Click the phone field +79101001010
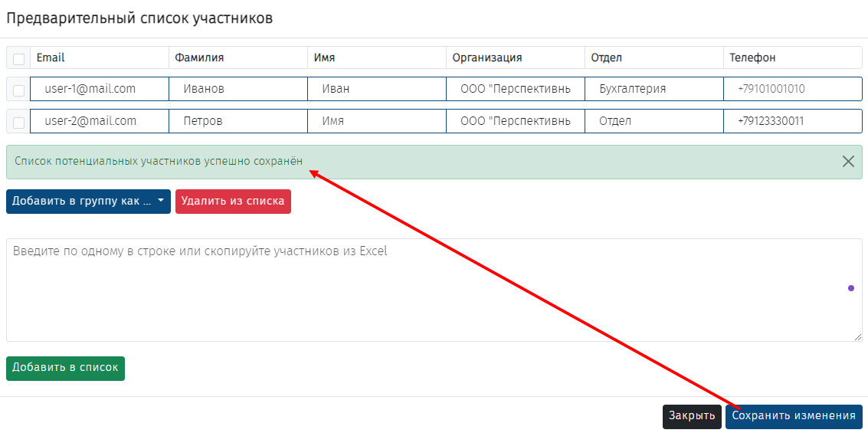The width and height of the screenshot is (868, 433). [792, 89]
